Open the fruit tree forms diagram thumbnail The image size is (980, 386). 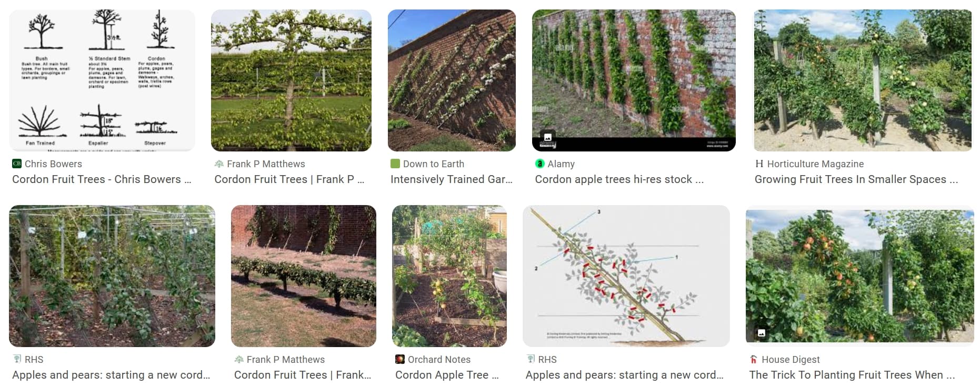[x=102, y=80]
